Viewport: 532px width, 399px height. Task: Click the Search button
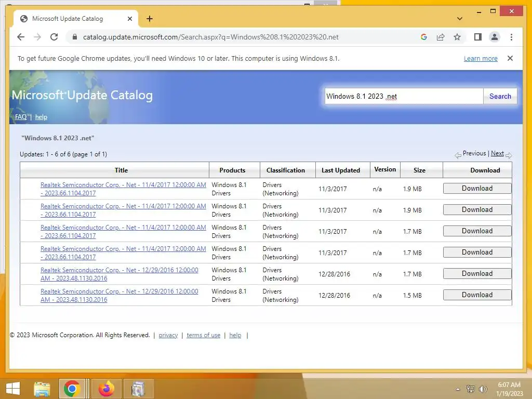[500, 96]
